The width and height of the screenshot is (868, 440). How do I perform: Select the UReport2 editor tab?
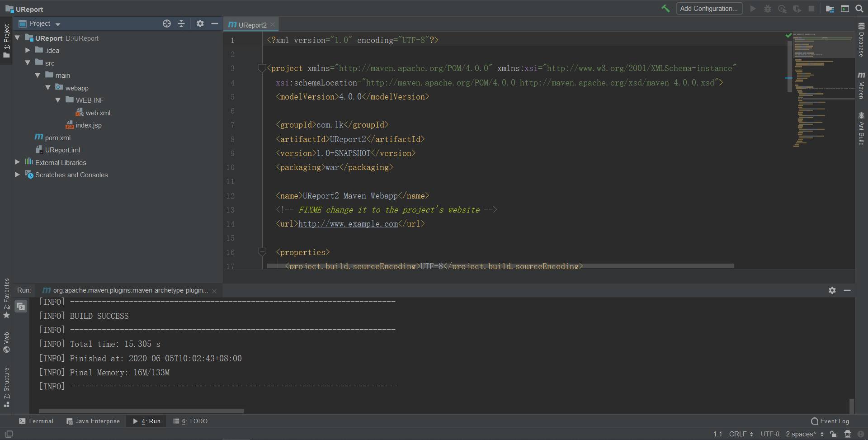[x=251, y=24]
